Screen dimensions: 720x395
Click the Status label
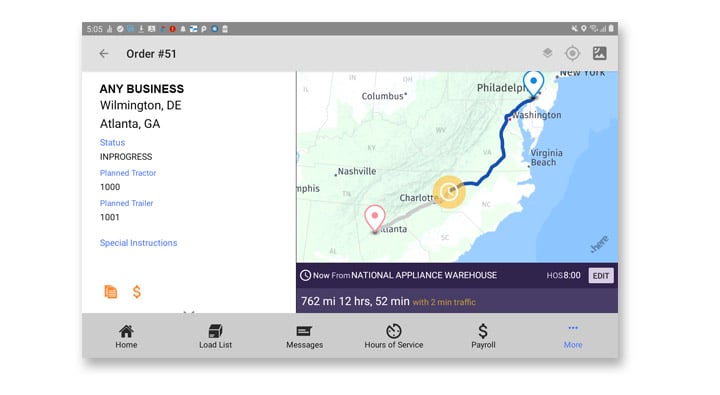112,142
